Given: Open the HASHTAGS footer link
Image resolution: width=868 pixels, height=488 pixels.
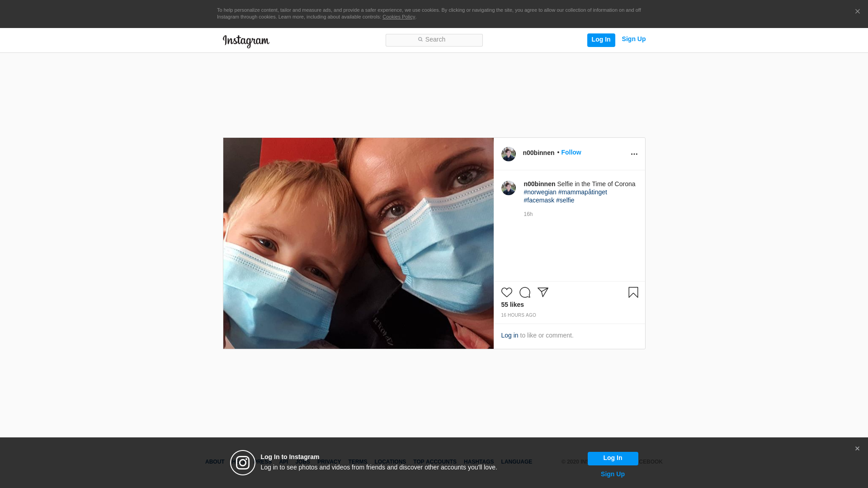Looking at the screenshot, I should [478, 462].
